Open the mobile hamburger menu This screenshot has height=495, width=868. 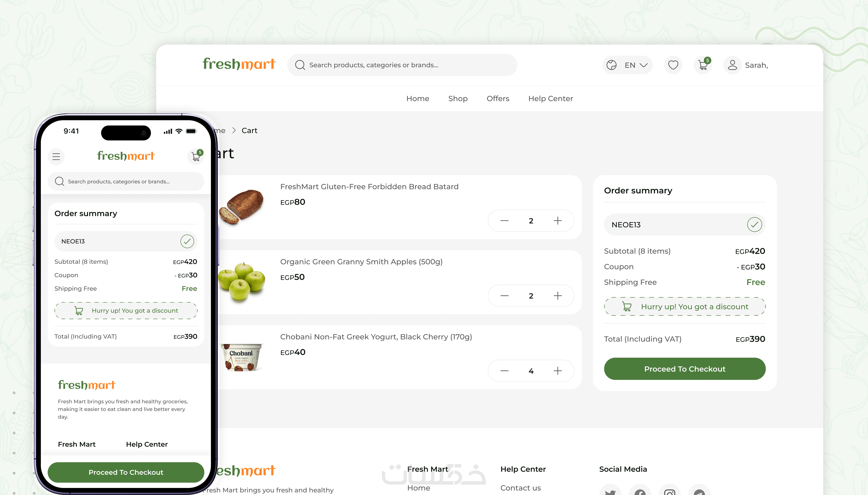point(56,156)
